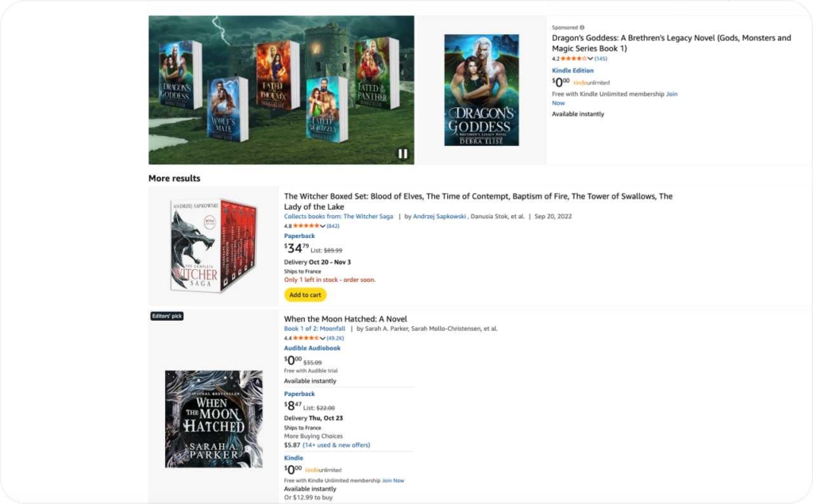Click the Sponsored info icon
The height and width of the screenshot is (504, 813).
(x=582, y=28)
